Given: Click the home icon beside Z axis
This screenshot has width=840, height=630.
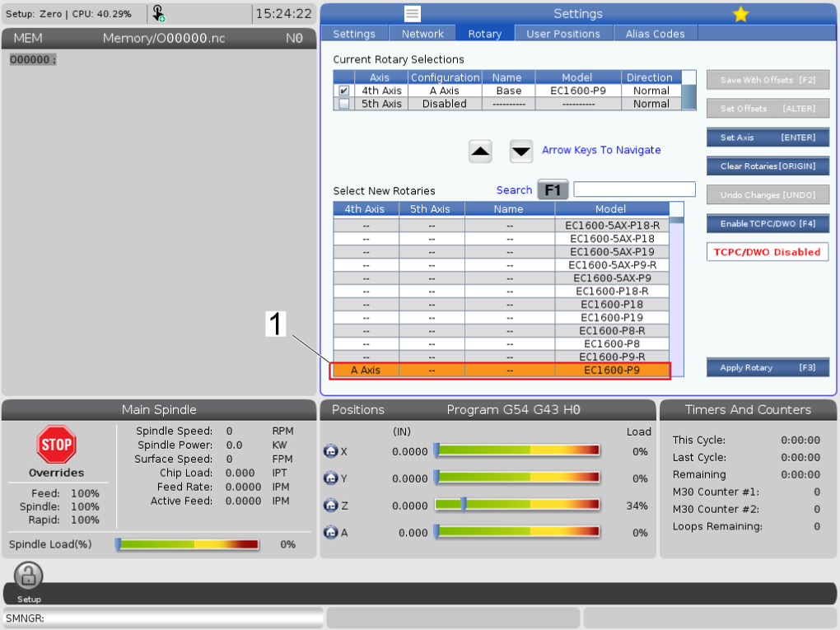Looking at the screenshot, I should coord(330,505).
